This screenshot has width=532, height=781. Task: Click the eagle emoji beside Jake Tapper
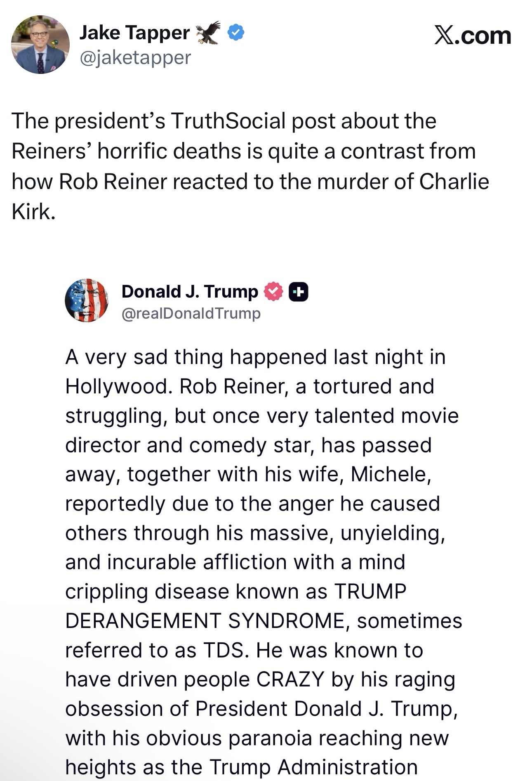208,33
